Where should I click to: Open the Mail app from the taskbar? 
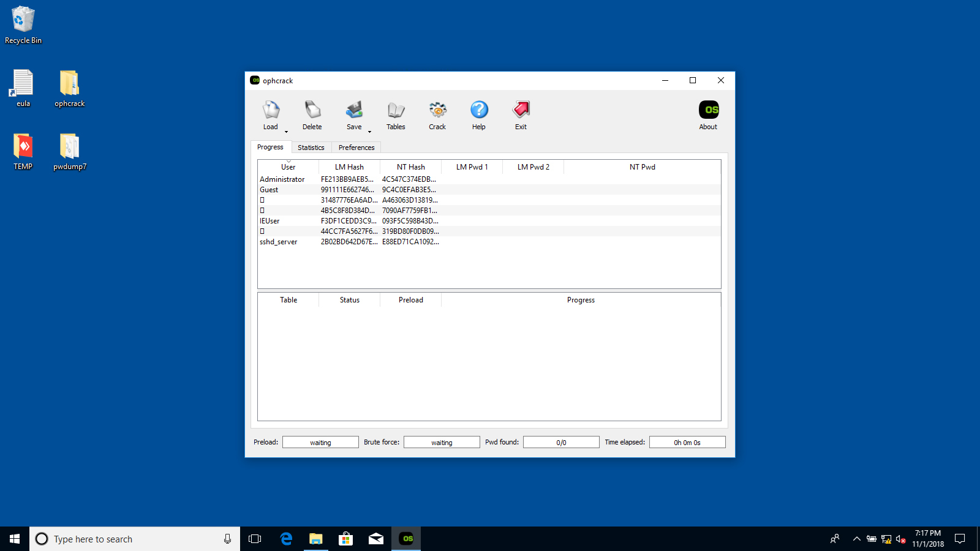[x=376, y=539]
